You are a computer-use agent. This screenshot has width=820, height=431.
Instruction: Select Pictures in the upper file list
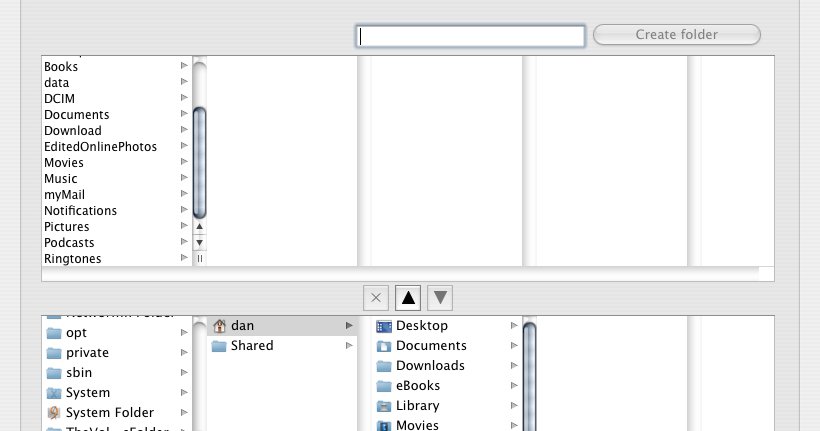coord(66,226)
